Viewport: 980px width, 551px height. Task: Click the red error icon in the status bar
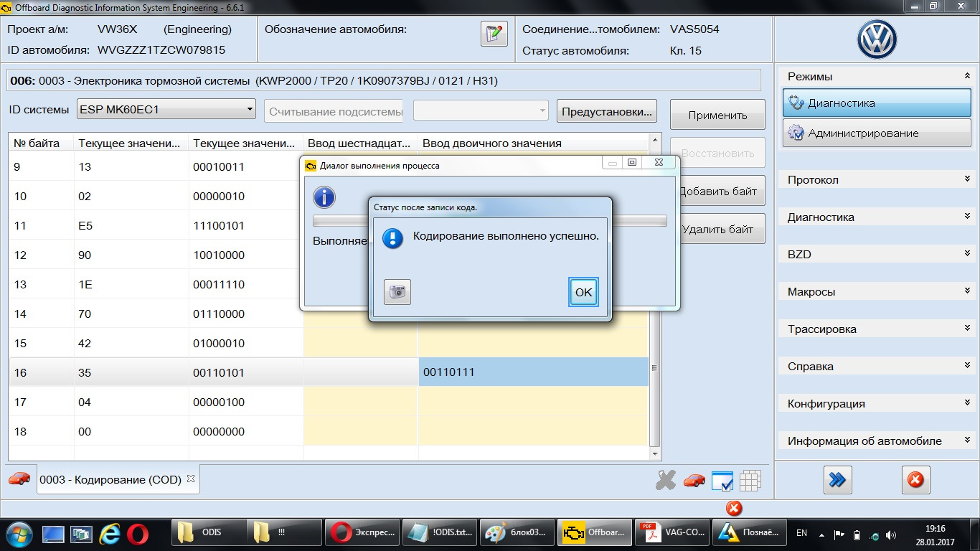[733, 508]
